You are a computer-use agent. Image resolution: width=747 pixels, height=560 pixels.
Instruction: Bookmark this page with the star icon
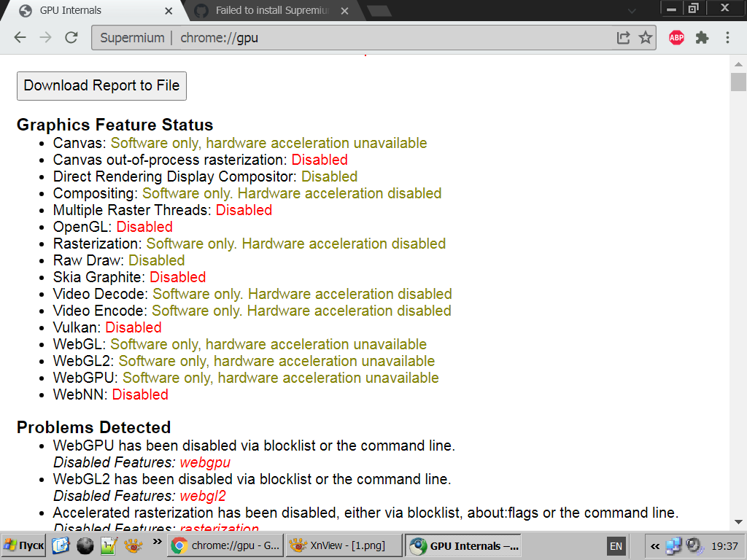646,38
